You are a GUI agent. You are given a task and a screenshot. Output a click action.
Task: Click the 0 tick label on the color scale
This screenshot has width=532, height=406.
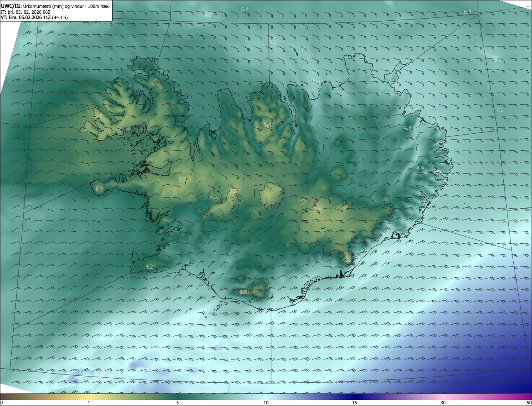click(2, 403)
